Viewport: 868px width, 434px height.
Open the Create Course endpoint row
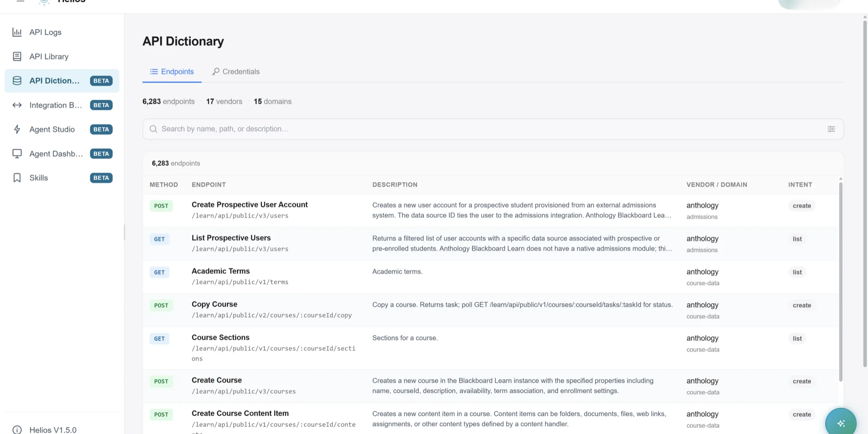[x=491, y=387]
